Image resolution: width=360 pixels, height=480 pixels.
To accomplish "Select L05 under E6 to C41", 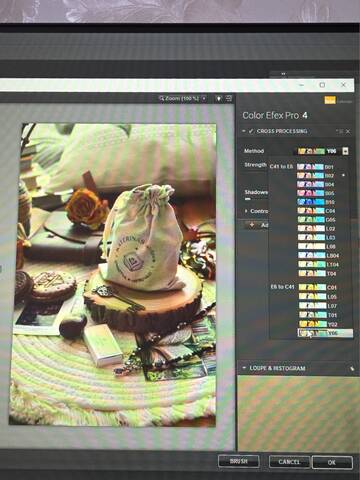I will click(x=317, y=297).
